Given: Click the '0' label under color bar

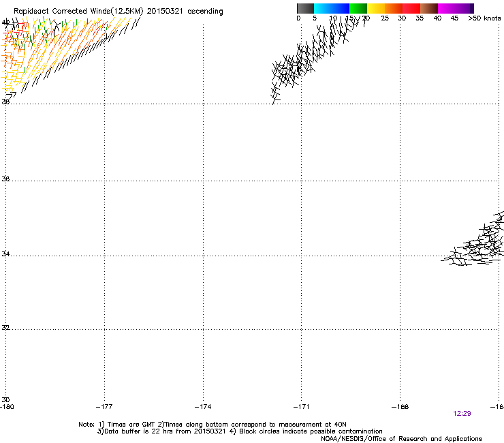Looking at the screenshot, I should 298,18.
